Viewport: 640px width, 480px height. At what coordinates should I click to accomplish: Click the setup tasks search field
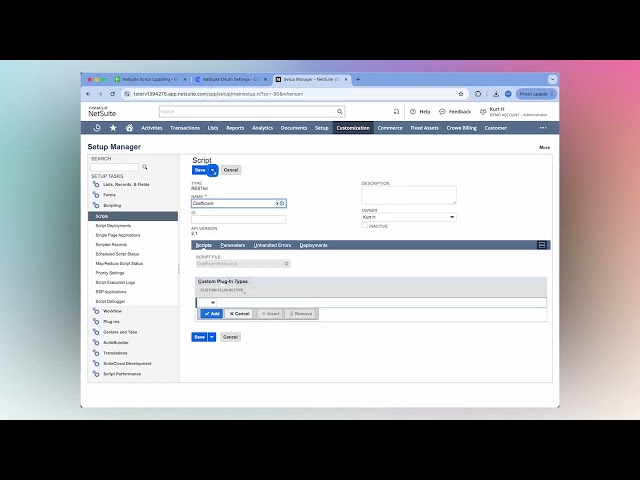pyautogui.click(x=114, y=167)
